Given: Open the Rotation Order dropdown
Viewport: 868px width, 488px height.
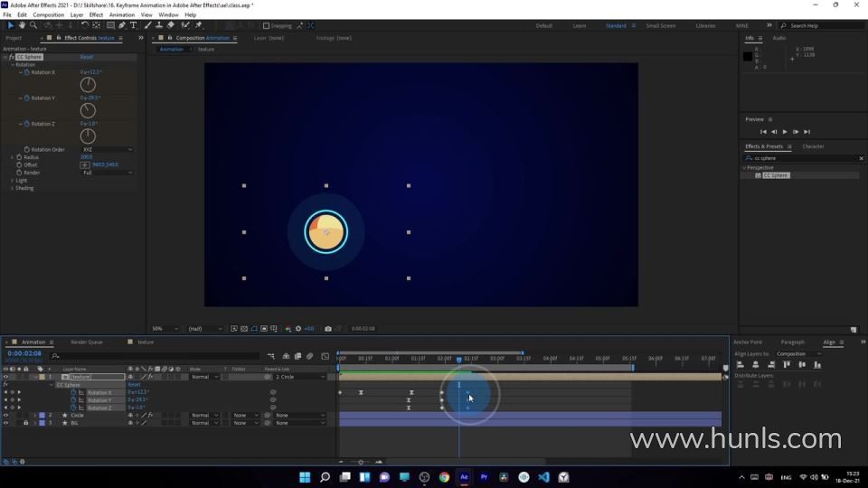Looking at the screenshot, I should [107, 149].
